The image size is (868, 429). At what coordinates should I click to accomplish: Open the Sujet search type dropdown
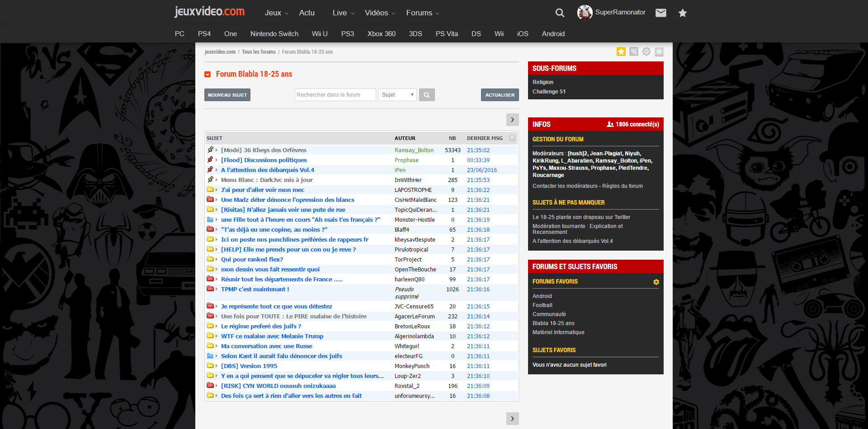397,95
